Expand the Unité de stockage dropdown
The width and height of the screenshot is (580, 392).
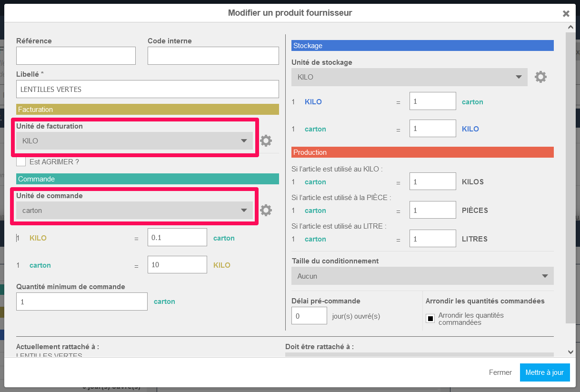click(409, 77)
